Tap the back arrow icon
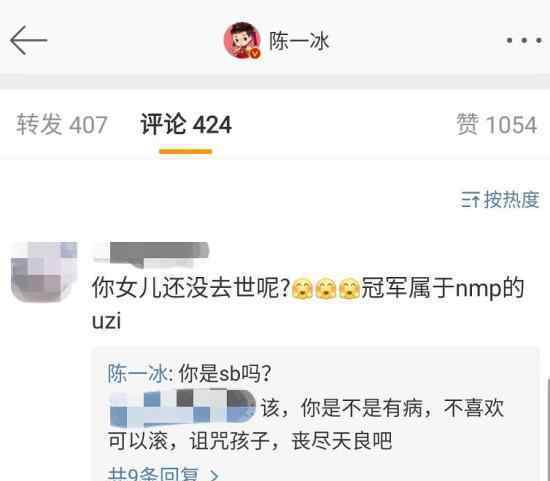Viewport: 550px width, 481px height. point(28,40)
